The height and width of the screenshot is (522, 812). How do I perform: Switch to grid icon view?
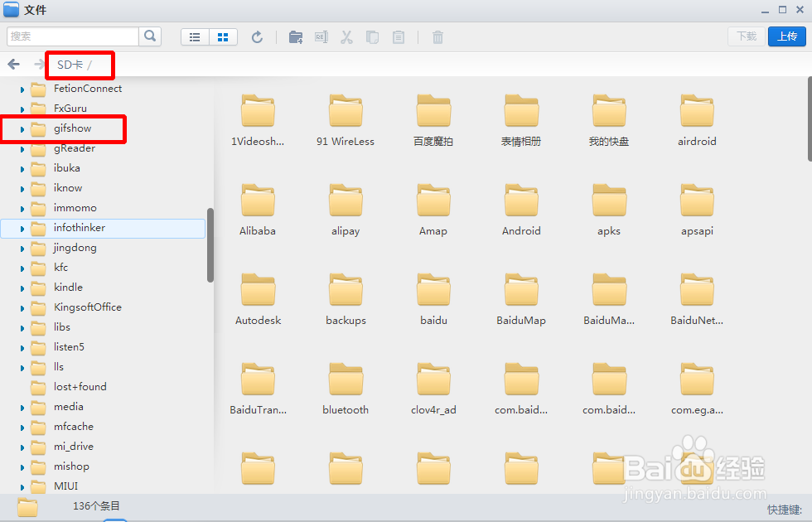coord(223,37)
